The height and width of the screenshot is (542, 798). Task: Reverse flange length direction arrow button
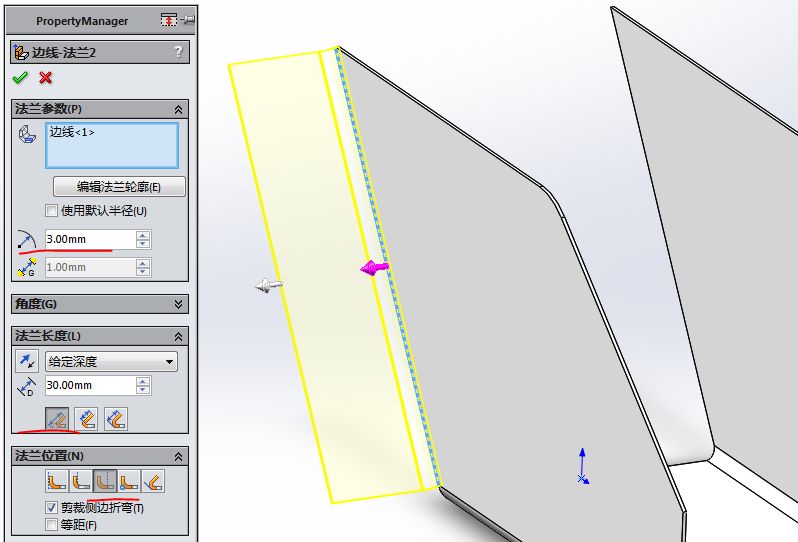coord(26,361)
